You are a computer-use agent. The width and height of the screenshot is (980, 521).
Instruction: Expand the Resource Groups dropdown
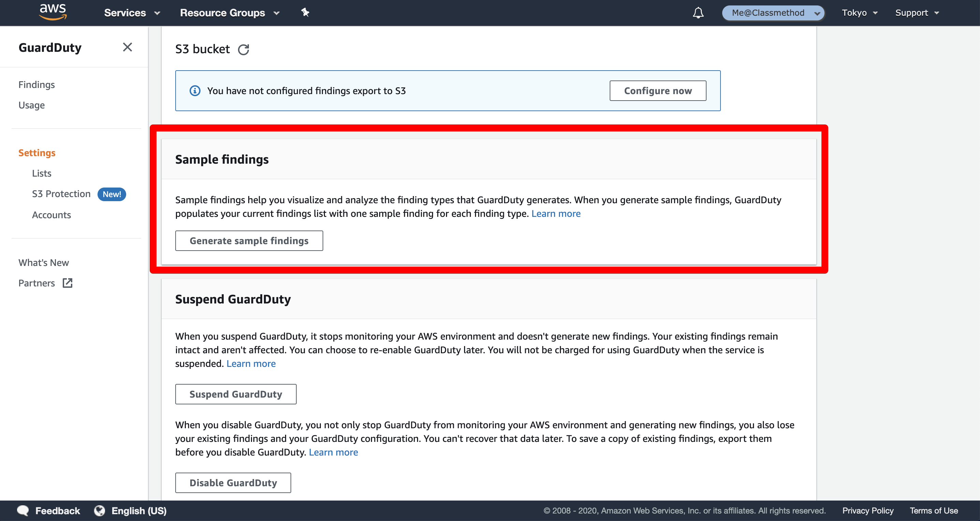[230, 13]
